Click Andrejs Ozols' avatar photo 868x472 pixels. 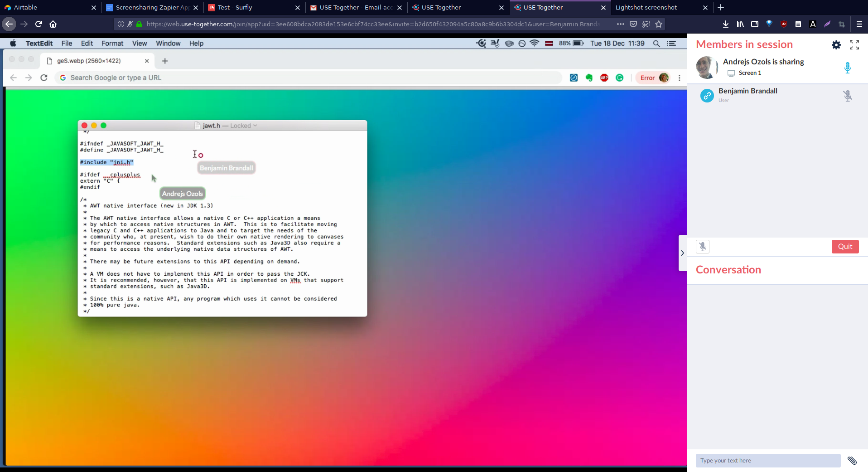(706, 68)
